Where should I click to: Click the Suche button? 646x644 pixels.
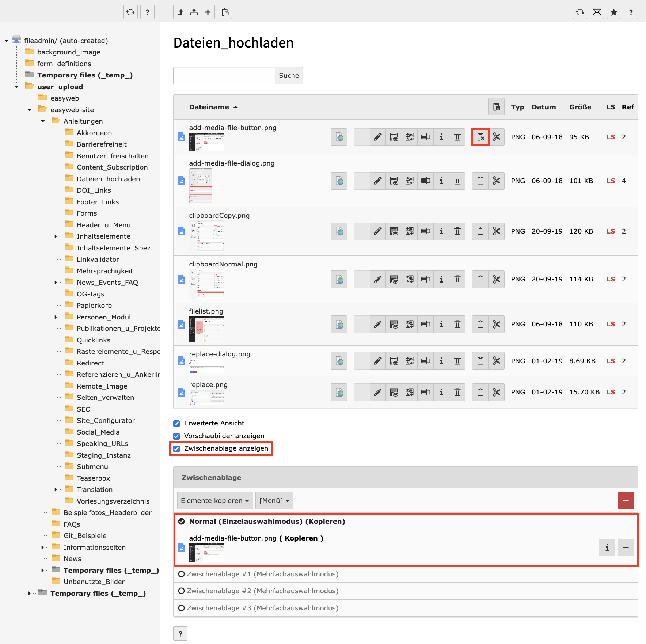pyautogui.click(x=289, y=75)
